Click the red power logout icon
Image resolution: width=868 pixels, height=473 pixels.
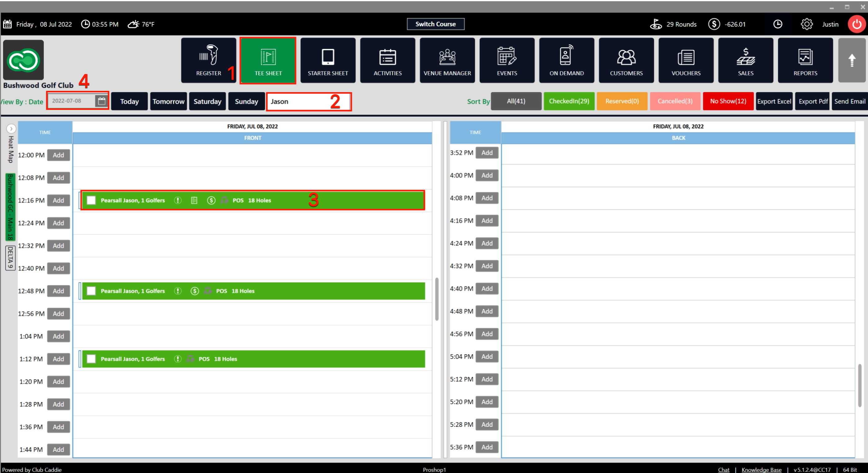point(856,24)
